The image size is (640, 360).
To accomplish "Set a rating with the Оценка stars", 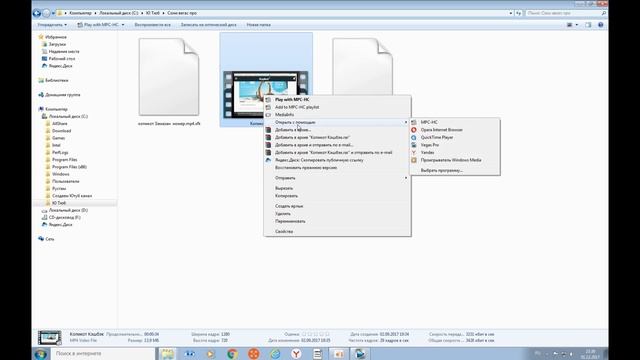I will 316,334.
